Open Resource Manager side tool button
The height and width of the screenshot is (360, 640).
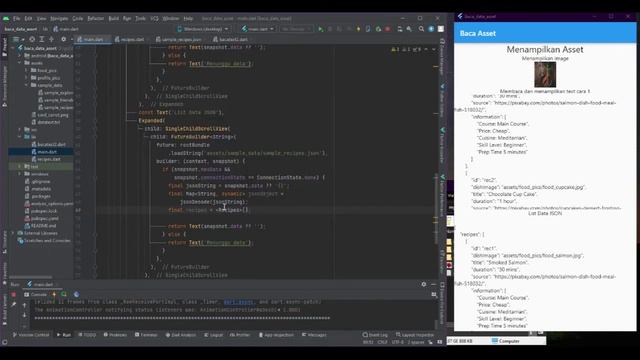pos(4,86)
